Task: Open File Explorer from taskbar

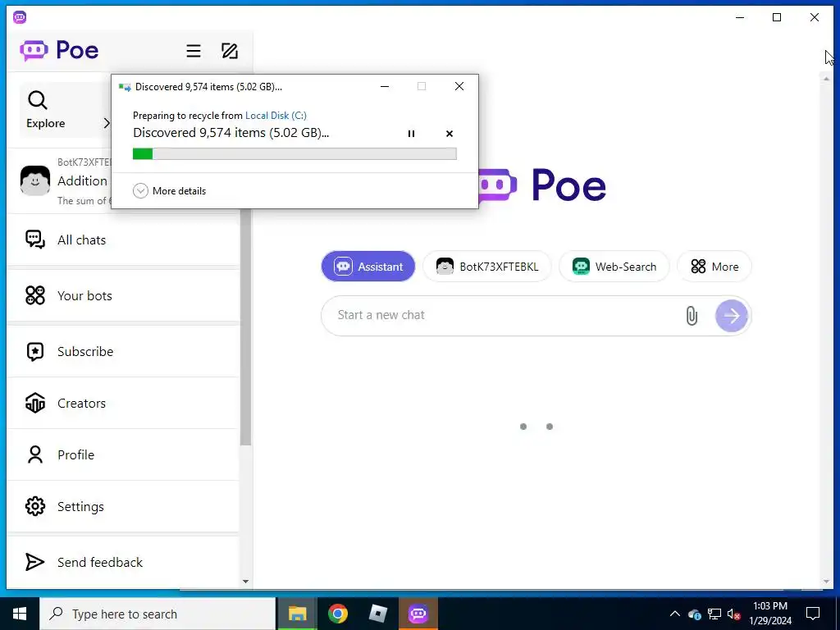Action: click(297, 614)
